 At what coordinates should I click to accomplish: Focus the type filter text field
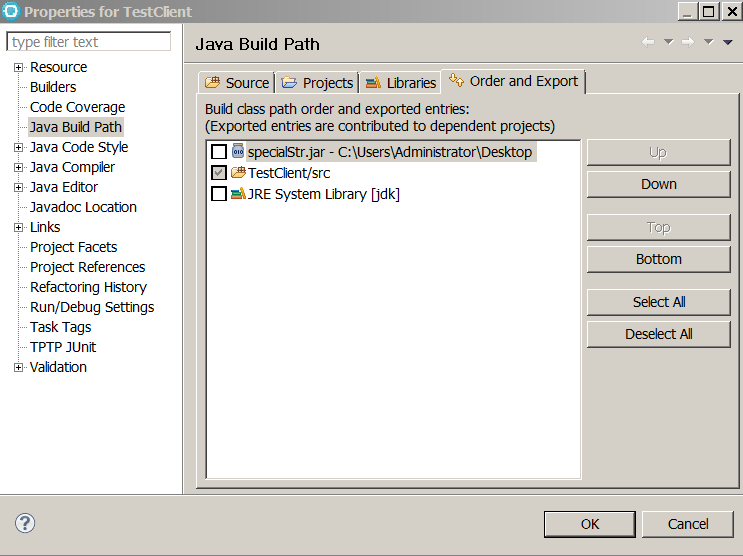[89, 42]
